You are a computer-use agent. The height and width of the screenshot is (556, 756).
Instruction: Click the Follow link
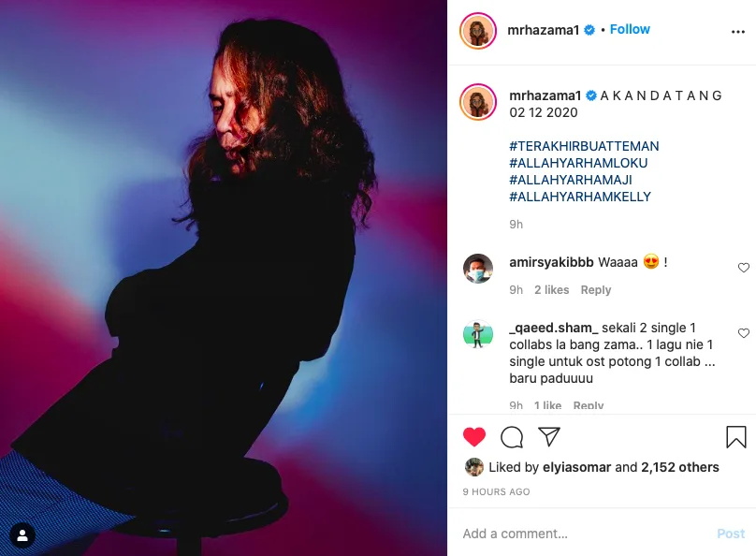pyautogui.click(x=630, y=30)
